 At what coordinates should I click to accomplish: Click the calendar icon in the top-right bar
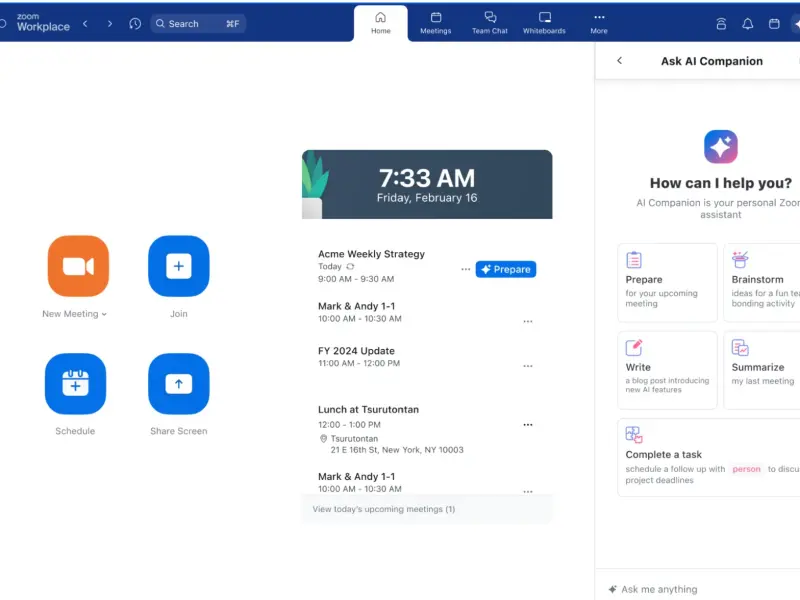tap(774, 23)
